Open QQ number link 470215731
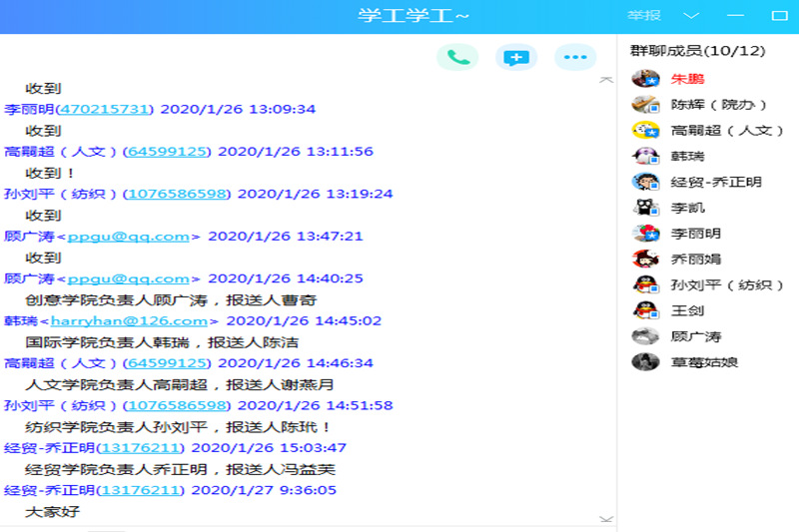Viewport: 799px width, 532px height. [x=104, y=109]
